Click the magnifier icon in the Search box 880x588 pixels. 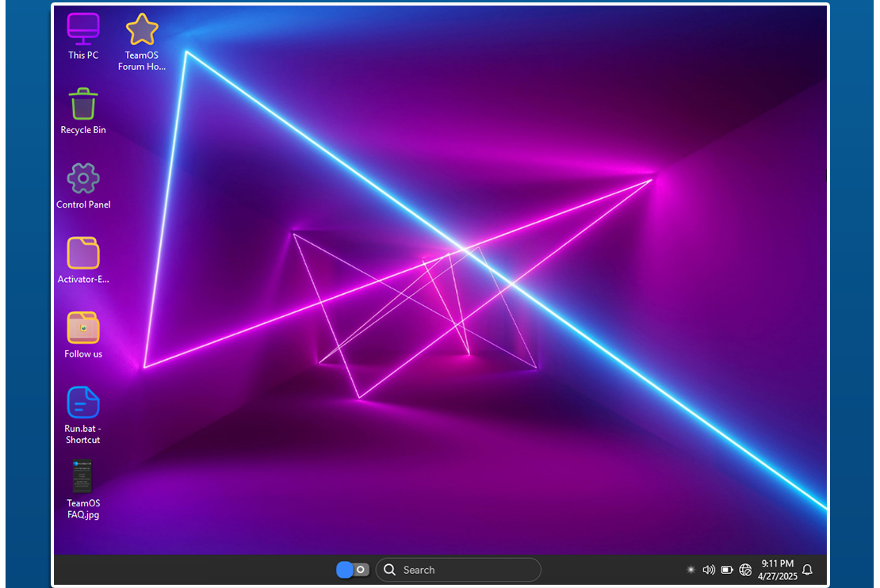pos(389,570)
